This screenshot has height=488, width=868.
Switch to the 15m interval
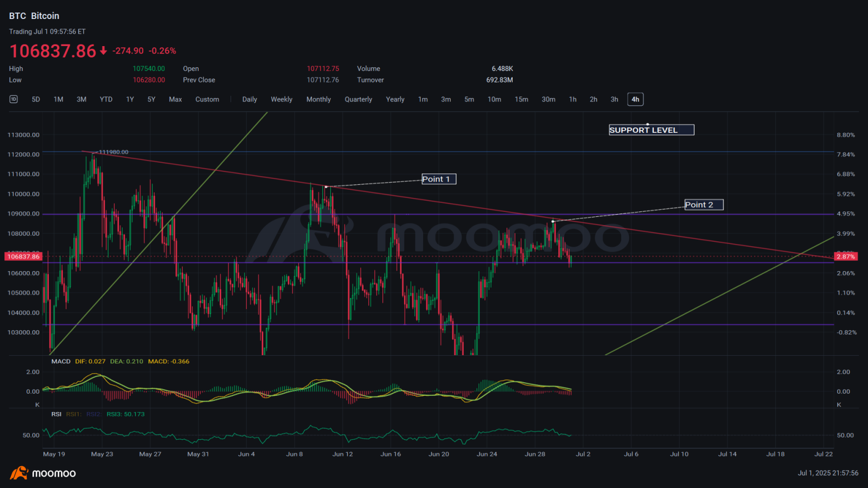[521, 99]
